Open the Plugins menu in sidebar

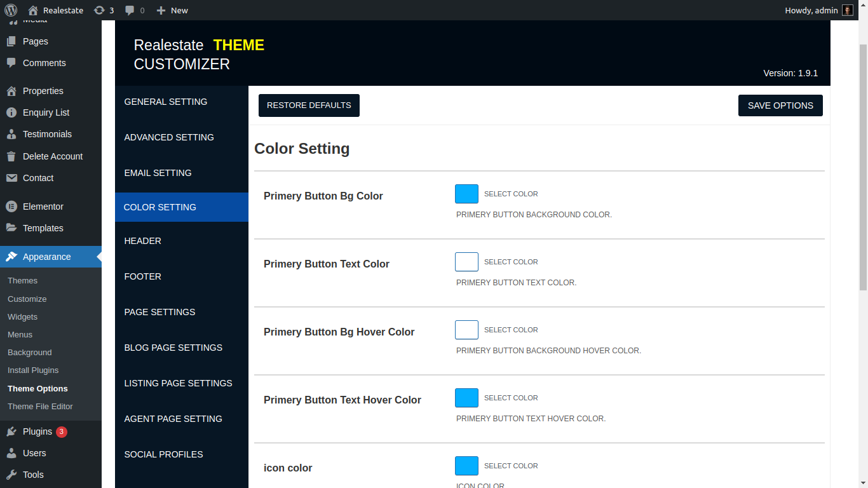coord(37,431)
